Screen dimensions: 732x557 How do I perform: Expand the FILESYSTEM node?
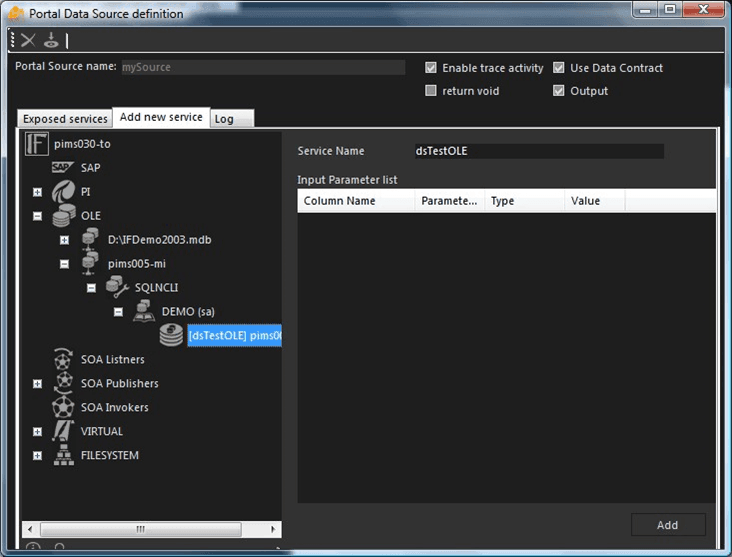click(37, 456)
